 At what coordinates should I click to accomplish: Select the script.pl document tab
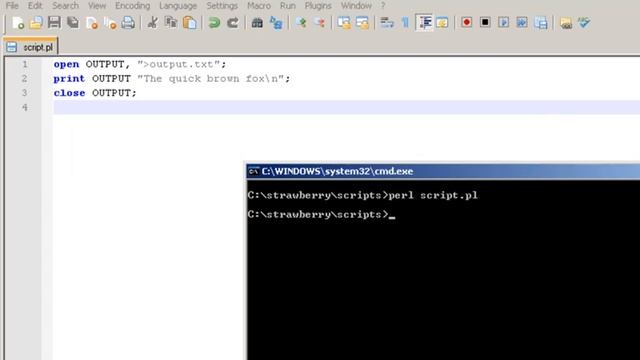tap(31, 47)
